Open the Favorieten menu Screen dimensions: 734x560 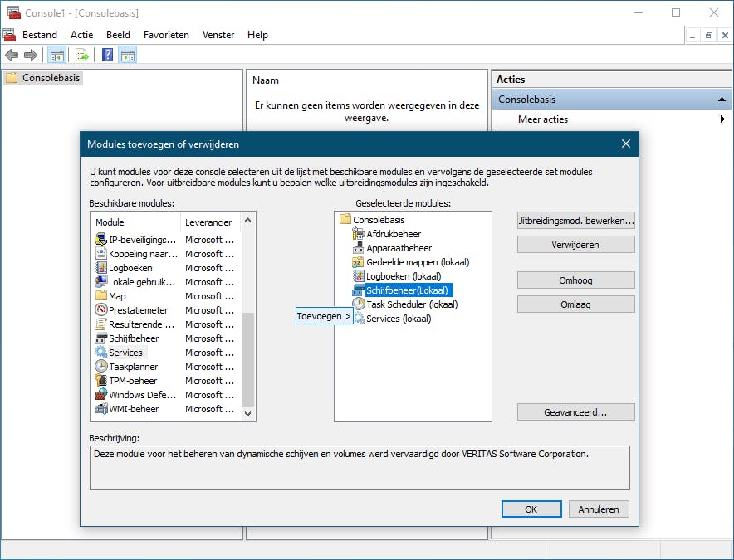click(166, 35)
